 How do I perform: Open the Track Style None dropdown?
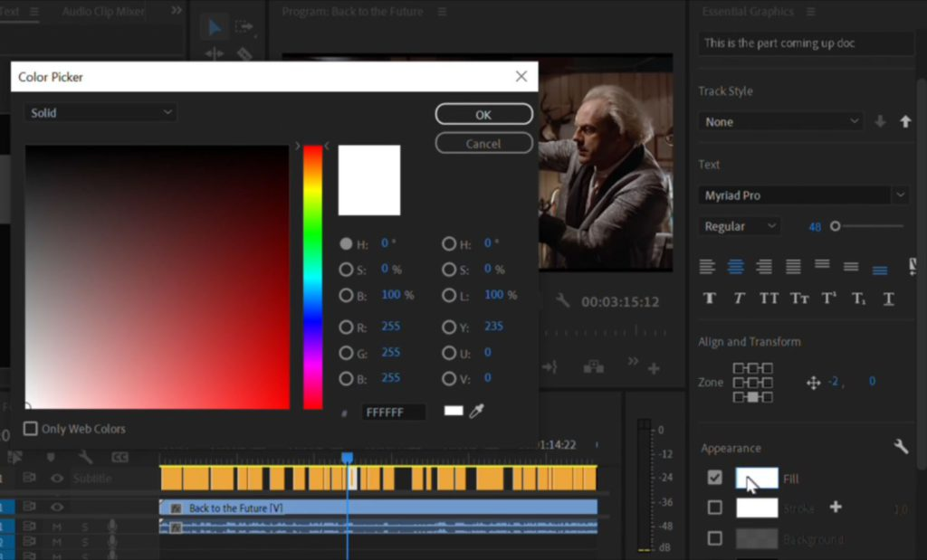(x=780, y=122)
